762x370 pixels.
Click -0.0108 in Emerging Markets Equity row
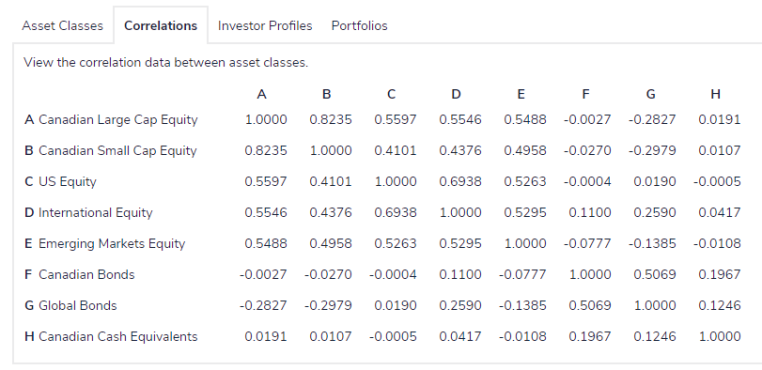(x=717, y=244)
